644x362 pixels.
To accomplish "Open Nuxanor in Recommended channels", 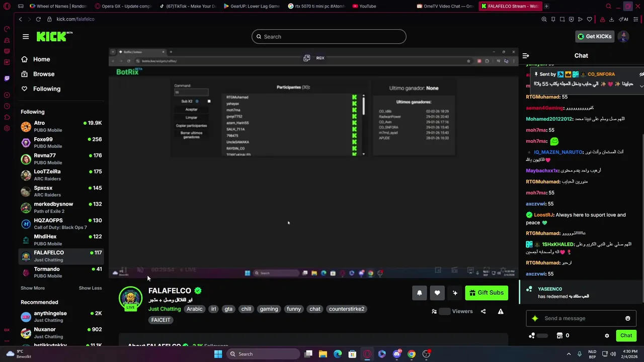I will pos(61,333).
